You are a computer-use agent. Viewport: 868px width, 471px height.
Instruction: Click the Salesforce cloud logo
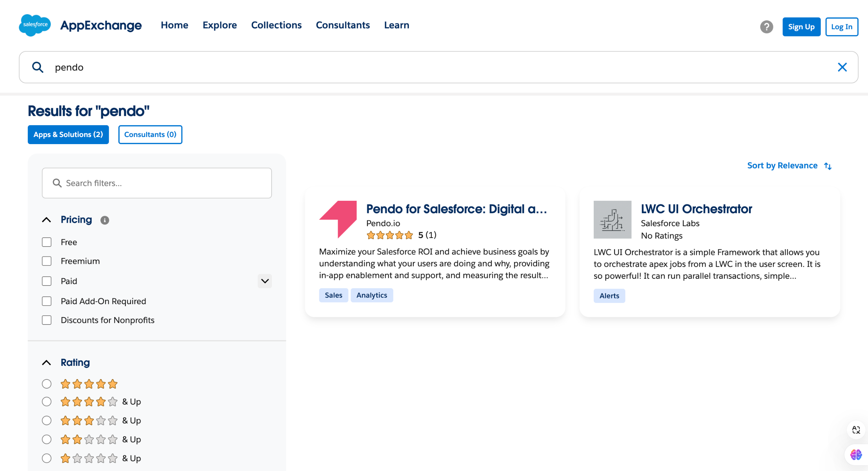tap(35, 25)
